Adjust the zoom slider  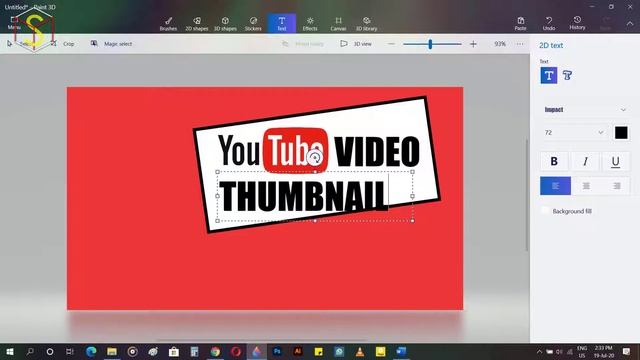click(430, 44)
